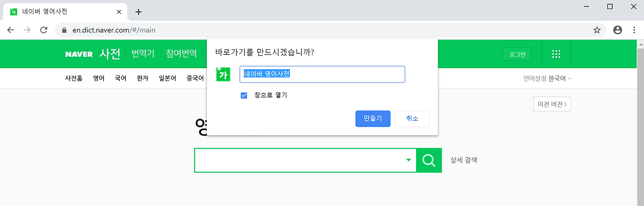Open Naver apps grid icon
The width and height of the screenshot is (644, 206).
[x=556, y=54]
